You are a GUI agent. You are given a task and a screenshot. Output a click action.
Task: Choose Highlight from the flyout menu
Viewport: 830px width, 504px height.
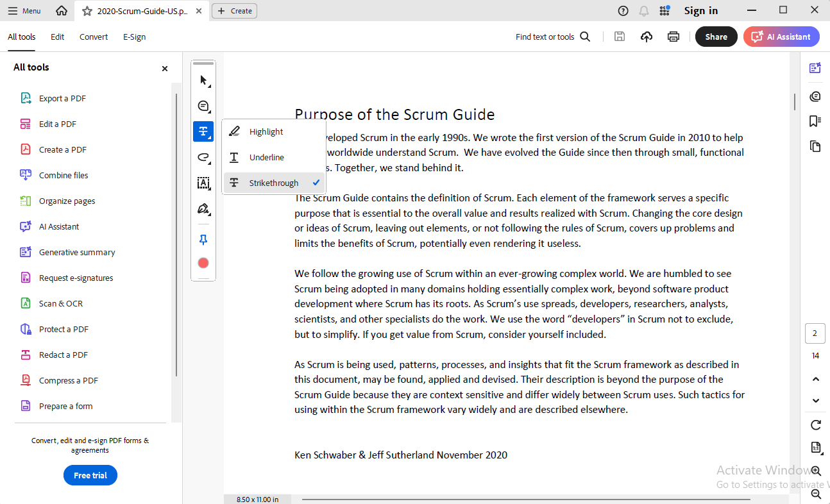tap(266, 132)
